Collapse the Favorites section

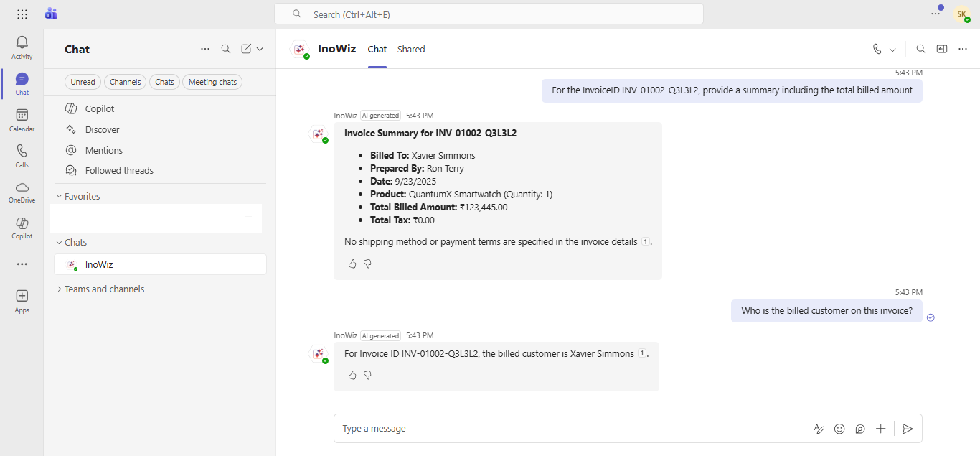(59, 196)
